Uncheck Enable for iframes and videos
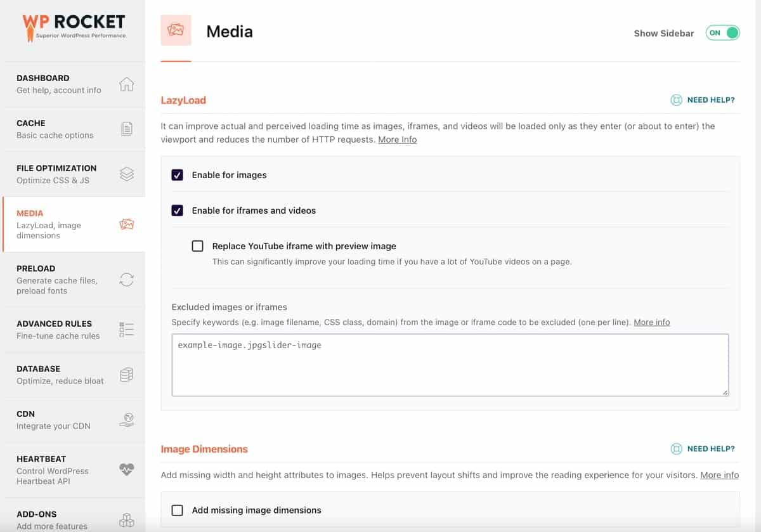 point(178,211)
